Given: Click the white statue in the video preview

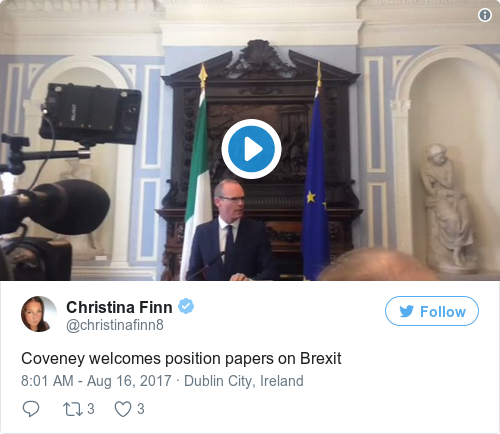Looking at the screenshot, I should 448,208.
